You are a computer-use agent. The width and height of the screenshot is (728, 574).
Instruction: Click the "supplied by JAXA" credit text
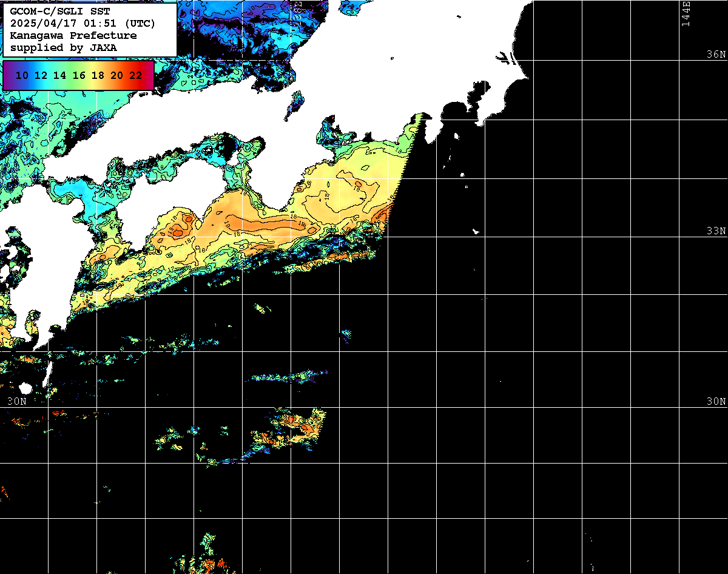[x=64, y=47]
